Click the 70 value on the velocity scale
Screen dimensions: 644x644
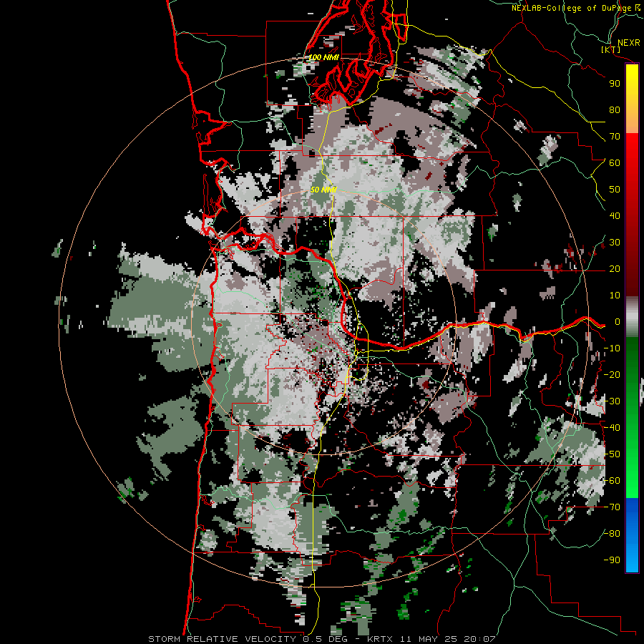point(615,137)
